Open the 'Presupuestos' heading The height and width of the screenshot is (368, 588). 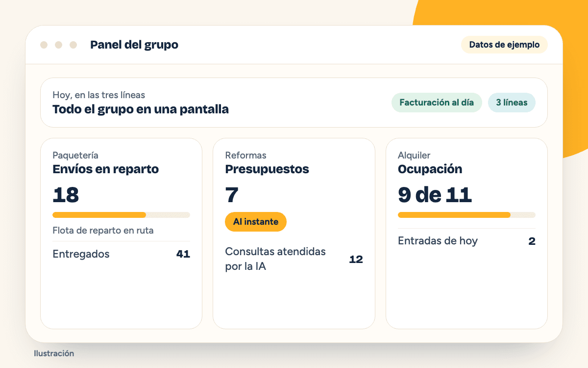(x=267, y=169)
